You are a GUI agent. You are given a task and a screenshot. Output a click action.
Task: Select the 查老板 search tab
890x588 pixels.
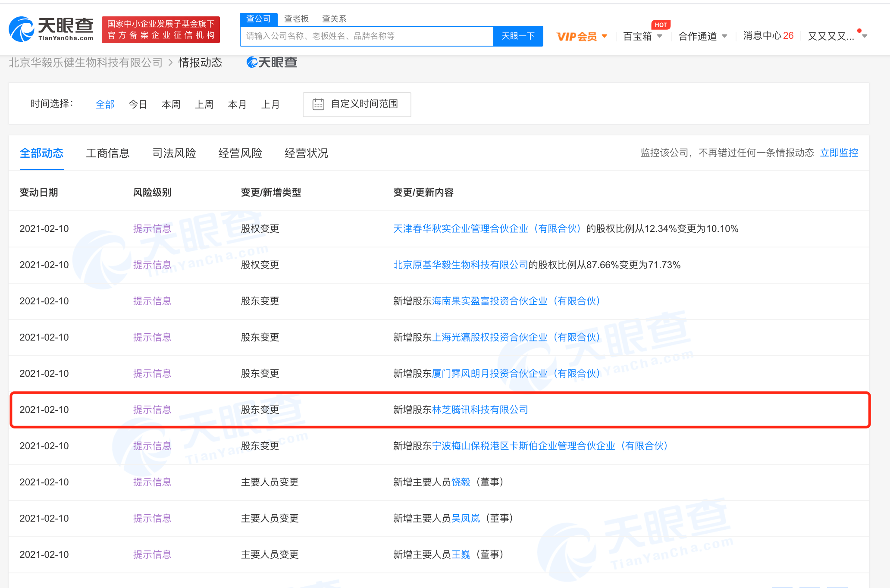coord(297,19)
